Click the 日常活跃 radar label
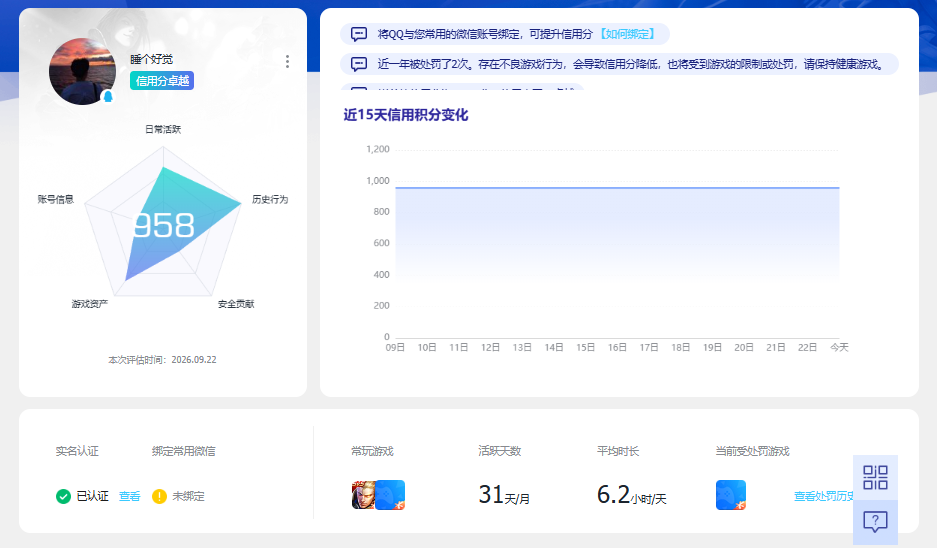This screenshot has height=548, width=937. click(x=163, y=129)
